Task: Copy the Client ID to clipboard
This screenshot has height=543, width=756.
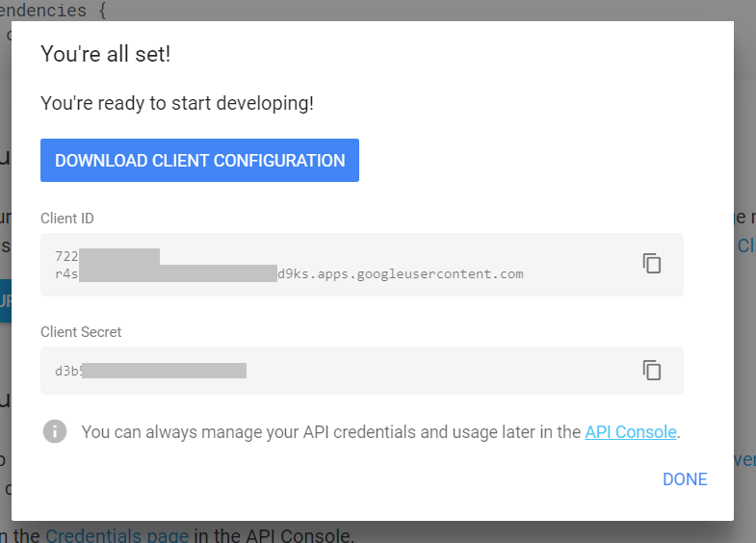Action: [x=652, y=264]
